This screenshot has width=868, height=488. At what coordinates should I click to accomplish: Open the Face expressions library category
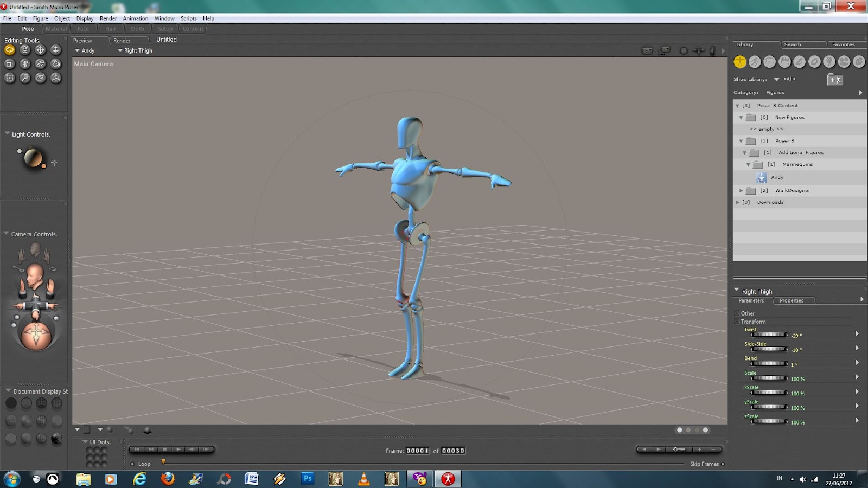click(x=770, y=62)
